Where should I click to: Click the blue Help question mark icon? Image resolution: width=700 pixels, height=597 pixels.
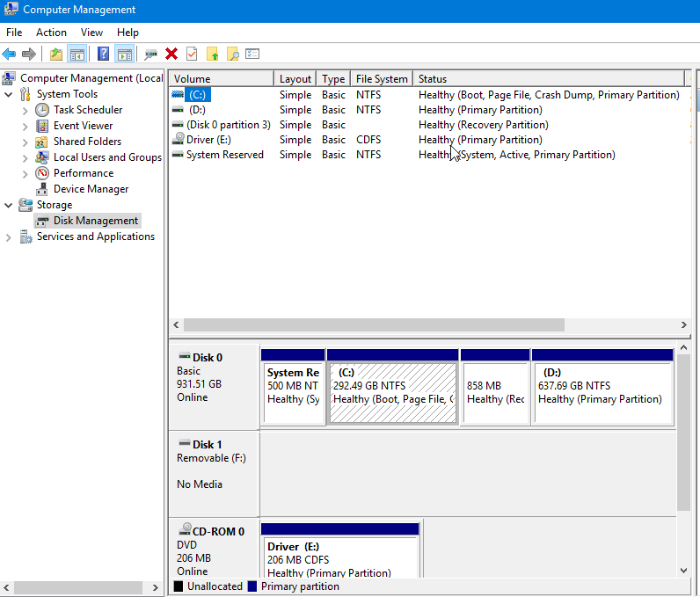pos(103,55)
